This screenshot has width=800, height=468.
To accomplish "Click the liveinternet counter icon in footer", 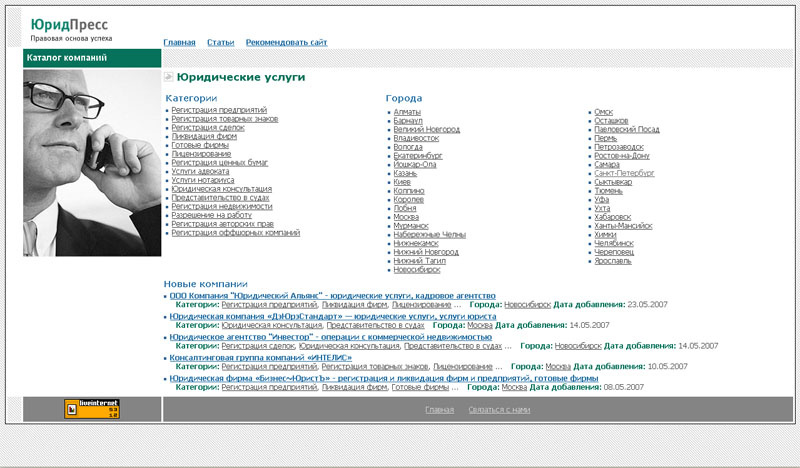I will [x=92, y=409].
